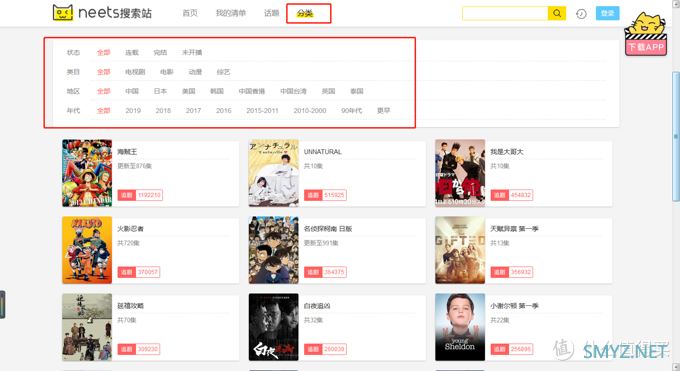Viewport: 680px width, 371px height.
Task: Click the yellow search magnifier icon
Action: [x=557, y=13]
